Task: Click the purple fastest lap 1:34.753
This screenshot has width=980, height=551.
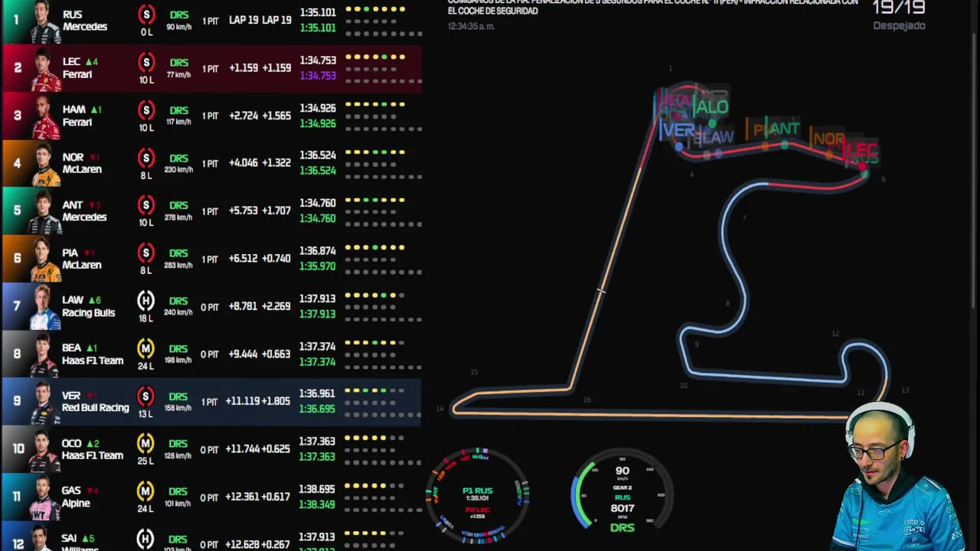Action: [x=318, y=76]
